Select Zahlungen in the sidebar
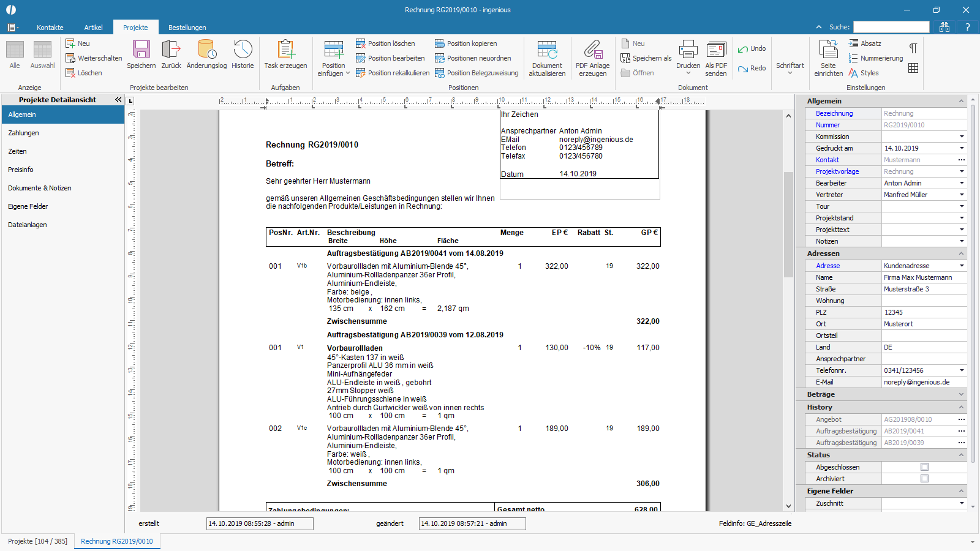Image resolution: width=980 pixels, height=551 pixels. pyautogui.click(x=23, y=133)
